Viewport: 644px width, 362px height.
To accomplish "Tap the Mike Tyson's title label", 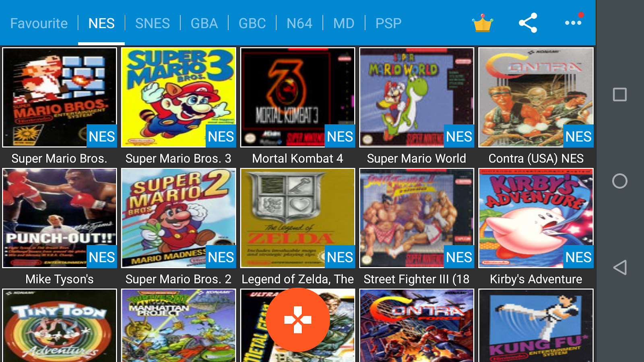I will 60,279.
